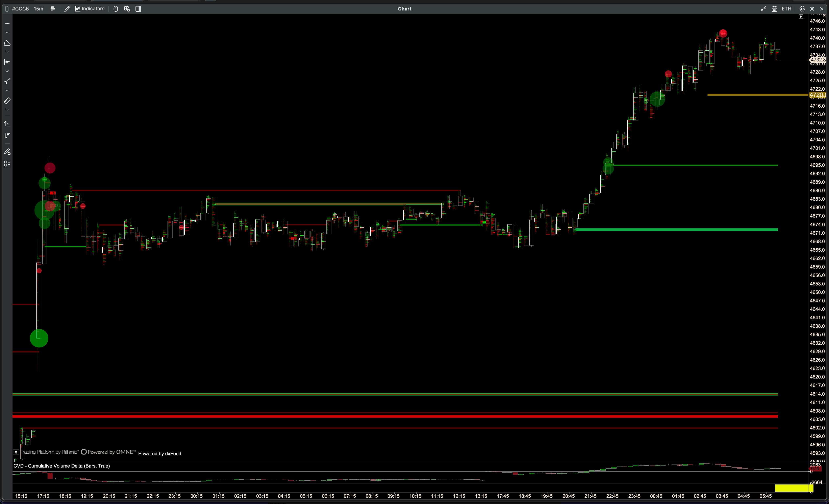Click the volume profile tool icon

(x=7, y=62)
